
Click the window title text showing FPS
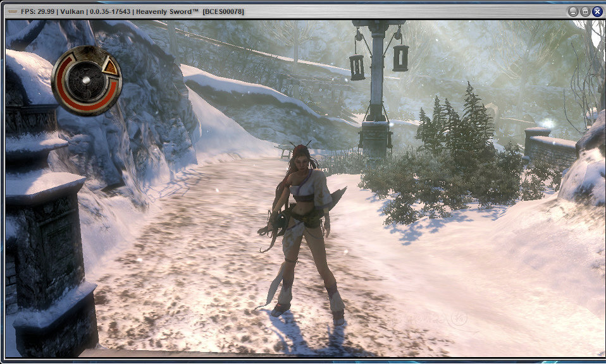133,11
